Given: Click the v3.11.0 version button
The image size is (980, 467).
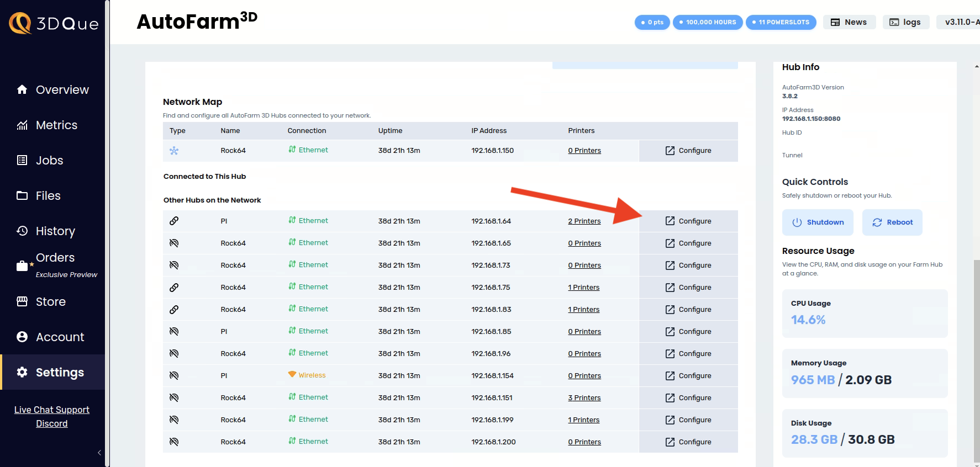Looking at the screenshot, I should 958,22.
